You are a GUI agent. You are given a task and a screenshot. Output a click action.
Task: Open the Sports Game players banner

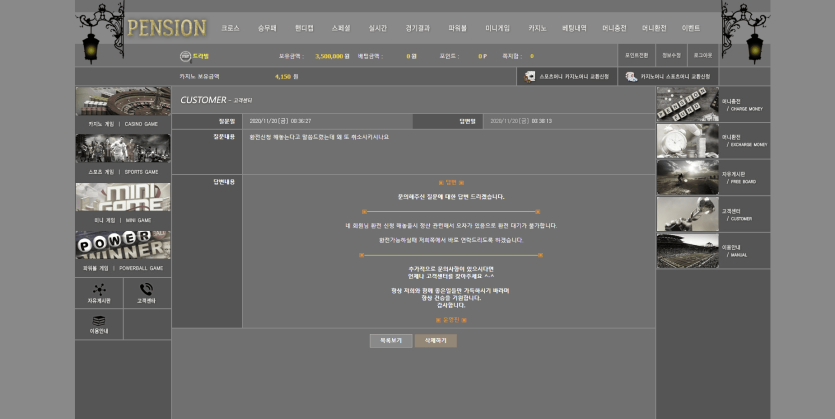point(123,149)
